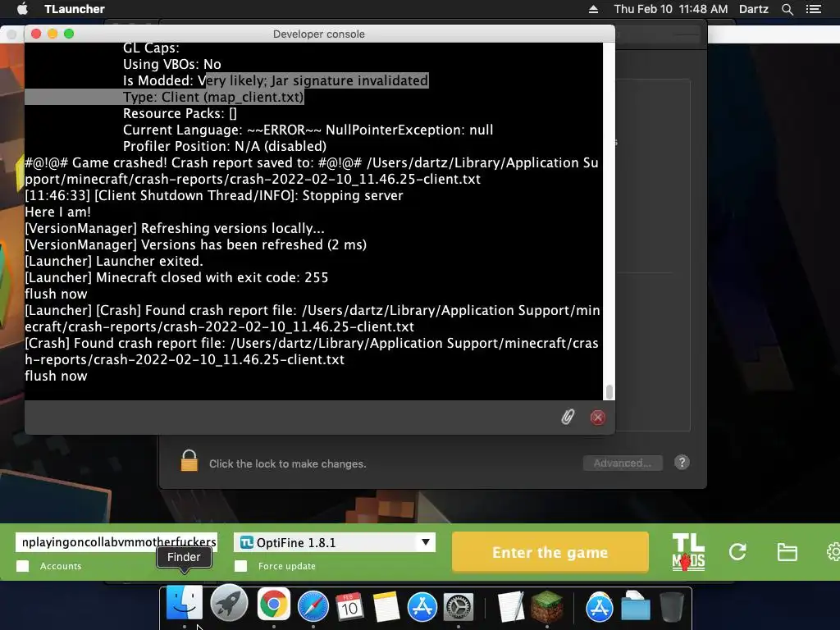Open the Trash in the Dock
The width and height of the screenshot is (840, 630).
pyautogui.click(x=672, y=606)
